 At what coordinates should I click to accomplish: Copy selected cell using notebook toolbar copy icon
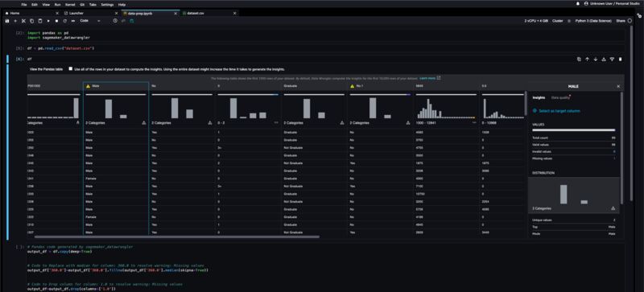pos(31,21)
